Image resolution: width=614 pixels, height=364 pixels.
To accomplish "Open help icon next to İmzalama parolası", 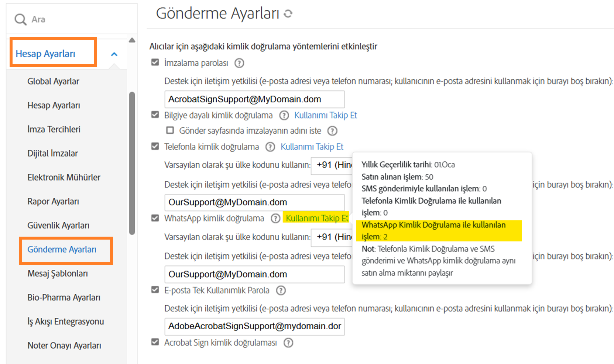I will (239, 63).
